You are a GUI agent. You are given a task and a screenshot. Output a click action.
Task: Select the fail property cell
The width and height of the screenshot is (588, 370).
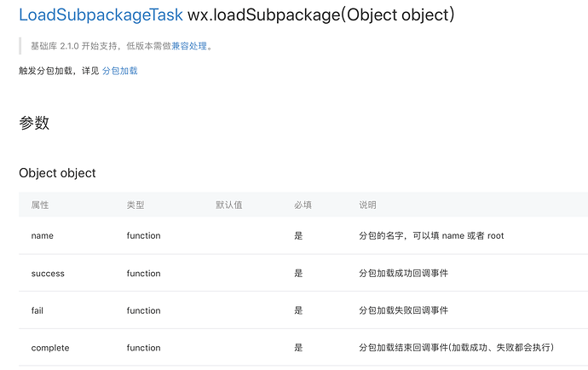pyautogui.click(x=37, y=310)
